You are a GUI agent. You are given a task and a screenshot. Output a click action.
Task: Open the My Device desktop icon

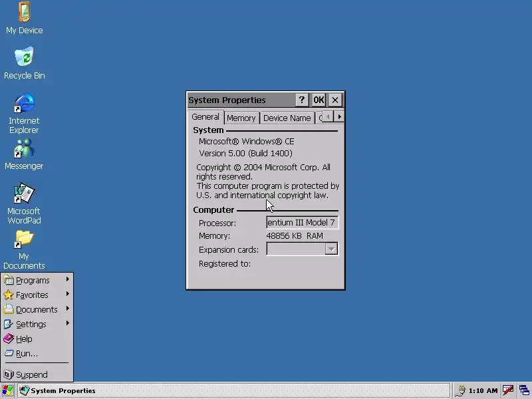pos(25,18)
